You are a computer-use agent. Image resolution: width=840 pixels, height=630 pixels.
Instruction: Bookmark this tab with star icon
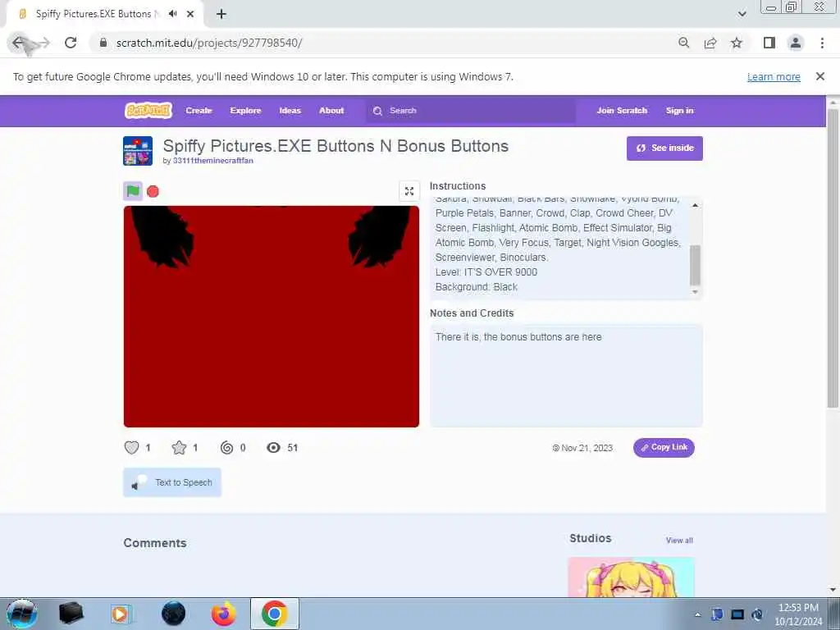point(737,43)
